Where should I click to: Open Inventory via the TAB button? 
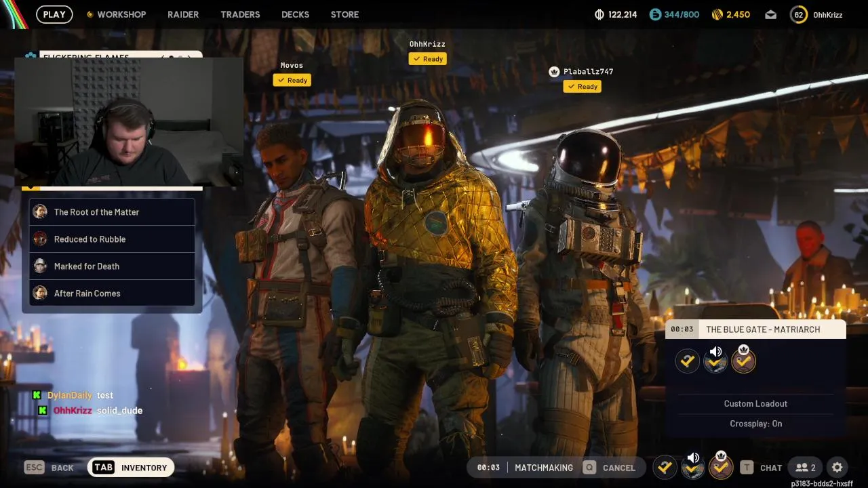132,468
